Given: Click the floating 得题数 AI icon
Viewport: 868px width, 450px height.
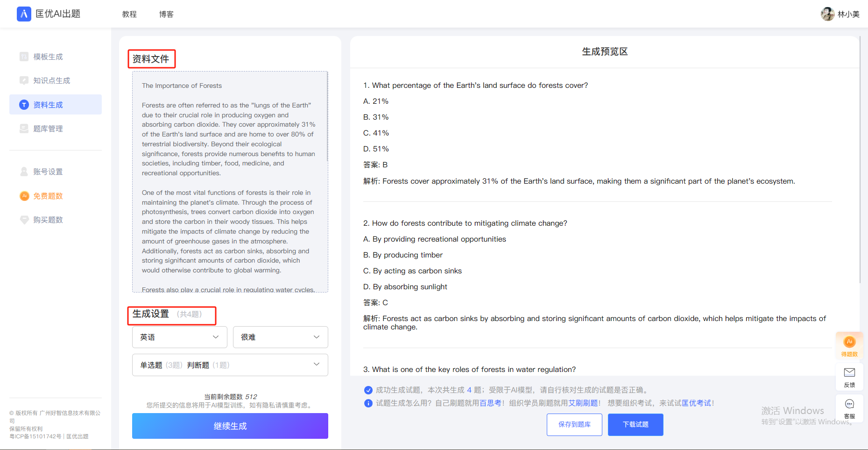Looking at the screenshot, I should pos(849,342).
